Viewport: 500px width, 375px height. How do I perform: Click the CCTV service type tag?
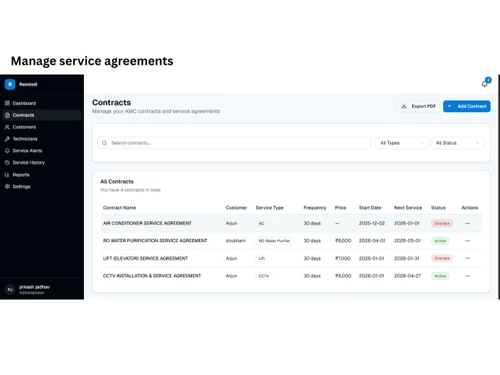coord(264,276)
